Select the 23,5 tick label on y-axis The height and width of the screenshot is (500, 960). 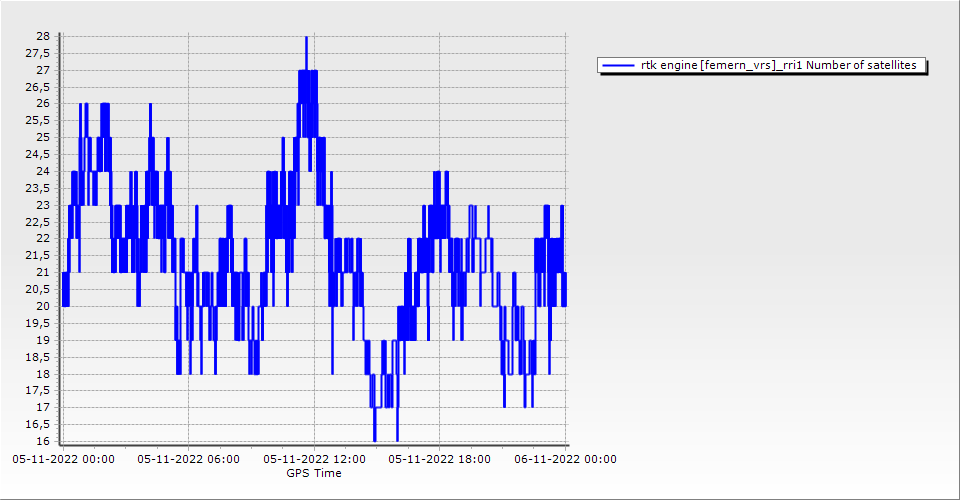click(38, 188)
